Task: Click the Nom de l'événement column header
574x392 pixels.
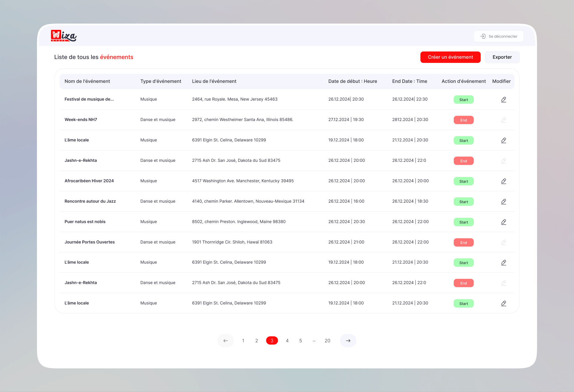Action: [87, 81]
